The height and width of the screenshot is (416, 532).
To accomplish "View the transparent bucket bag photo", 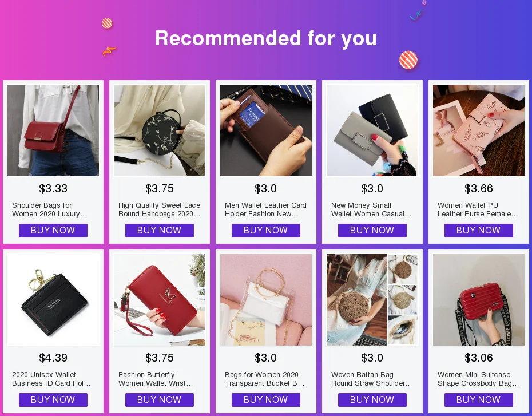I will coord(266,300).
